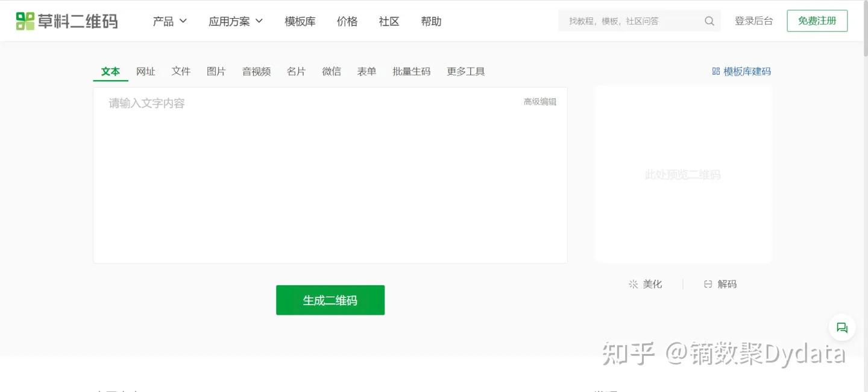The image size is (868, 392).
Task: Switch to the 网址 tab
Action: 145,71
